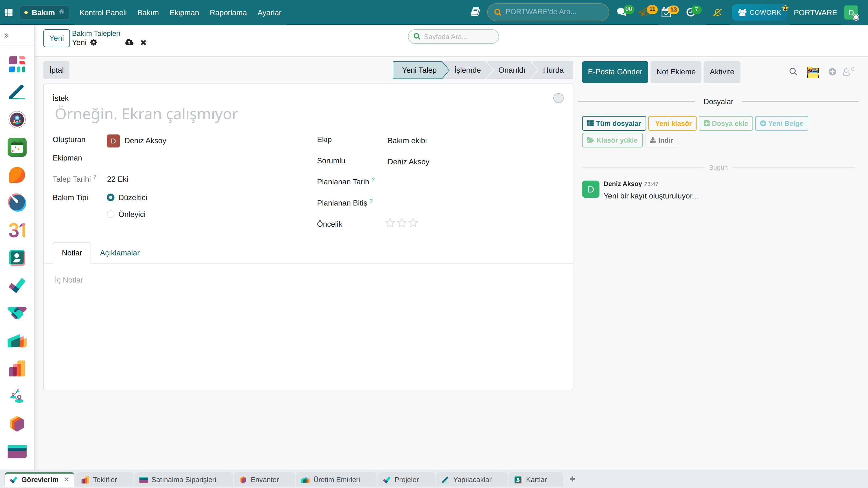This screenshot has width=868, height=488.
Task: Click the Yeni klasör button
Action: (672, 123)
